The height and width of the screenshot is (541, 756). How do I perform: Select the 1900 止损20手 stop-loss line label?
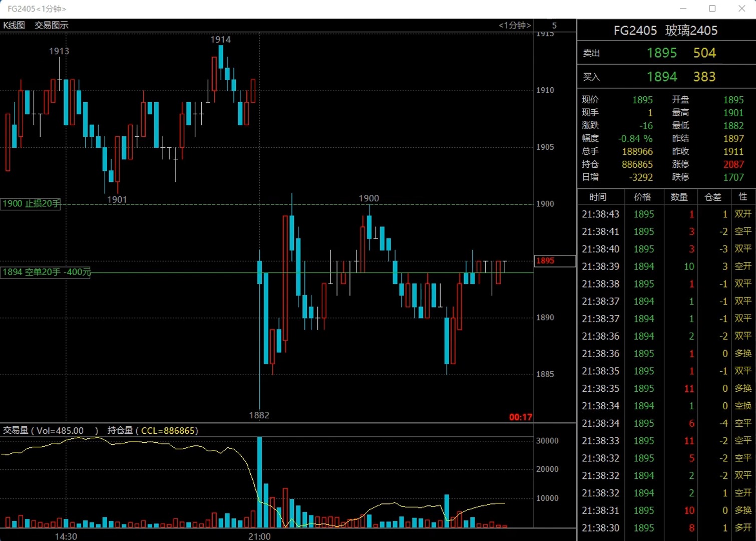click(x=31, y=203)
